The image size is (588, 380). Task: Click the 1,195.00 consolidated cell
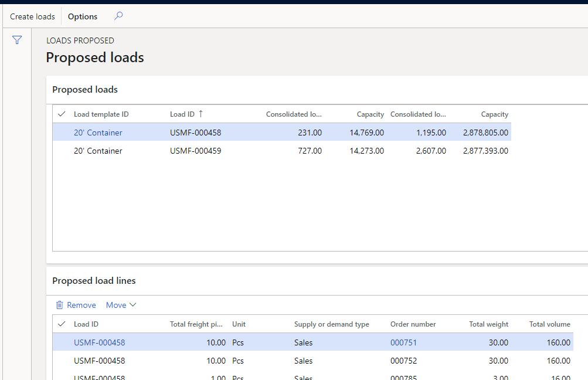[x=431, y=133]
